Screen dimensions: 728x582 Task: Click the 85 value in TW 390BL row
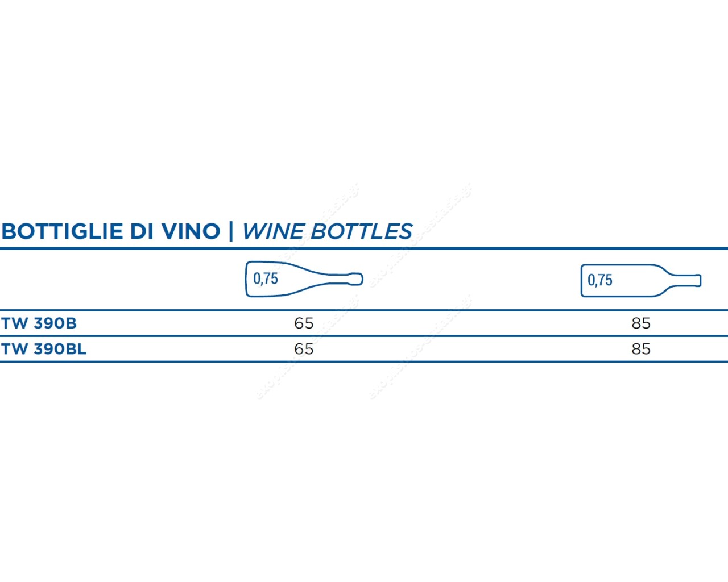[641, 349]
